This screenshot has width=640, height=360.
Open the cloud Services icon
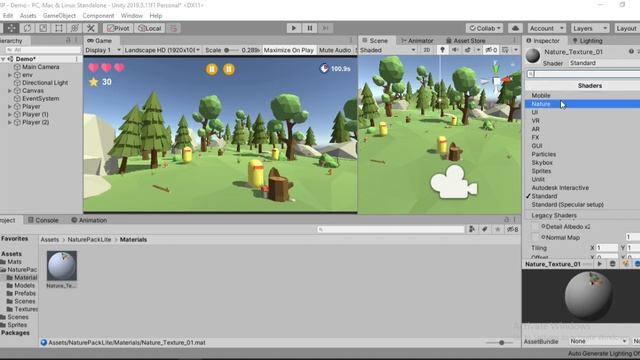click(515, 28)
